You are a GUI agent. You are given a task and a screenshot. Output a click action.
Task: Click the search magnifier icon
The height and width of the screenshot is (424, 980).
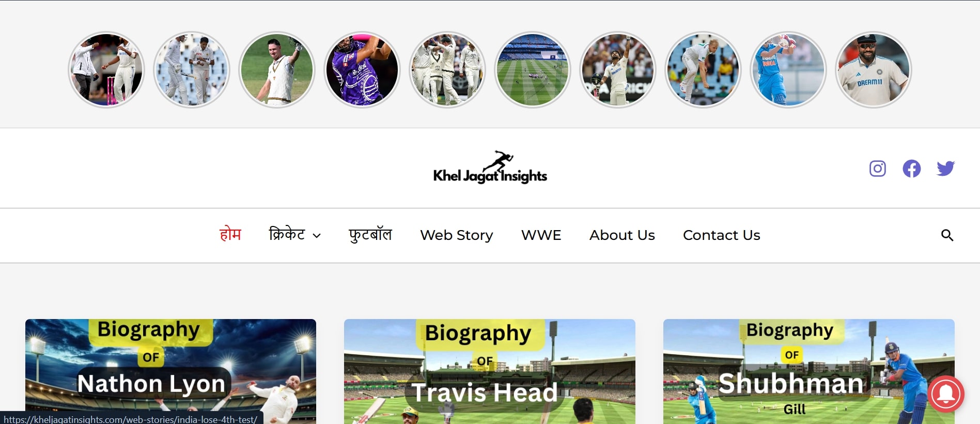click(947, 235)
